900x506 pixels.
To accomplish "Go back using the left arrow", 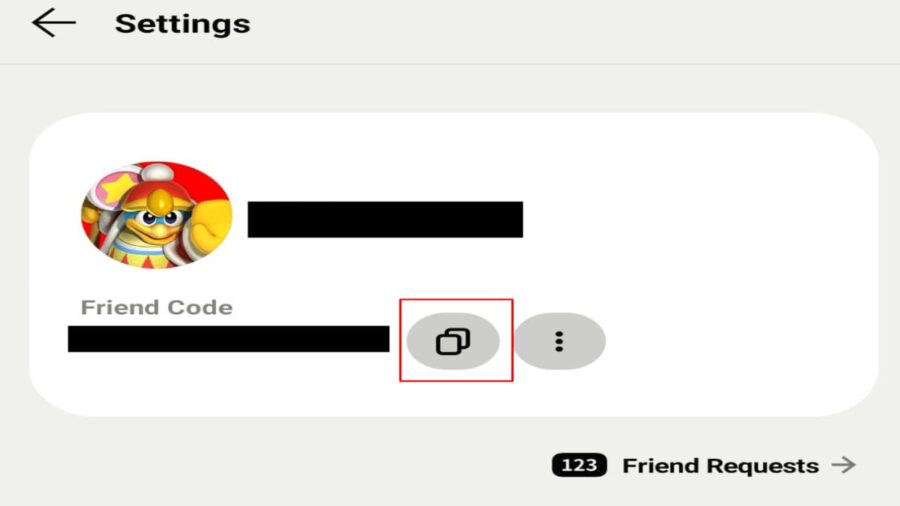I will click(54, 23).
